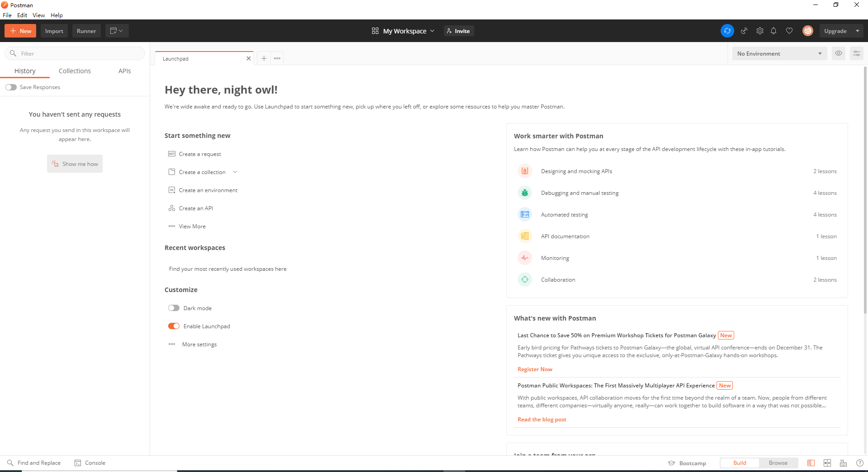This screenshot has width=868, height=472.
Task: Open the Console in the status bar
Action: [90, 463]
